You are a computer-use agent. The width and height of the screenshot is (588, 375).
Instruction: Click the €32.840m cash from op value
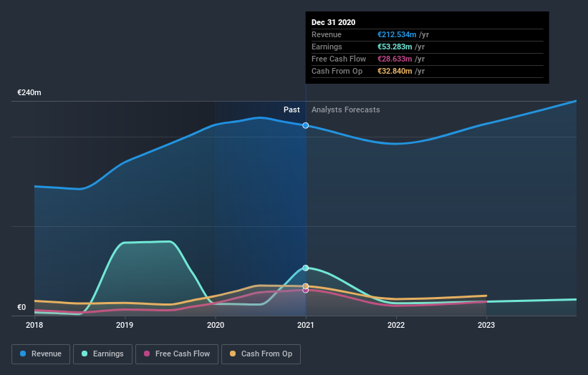[395, 71]
